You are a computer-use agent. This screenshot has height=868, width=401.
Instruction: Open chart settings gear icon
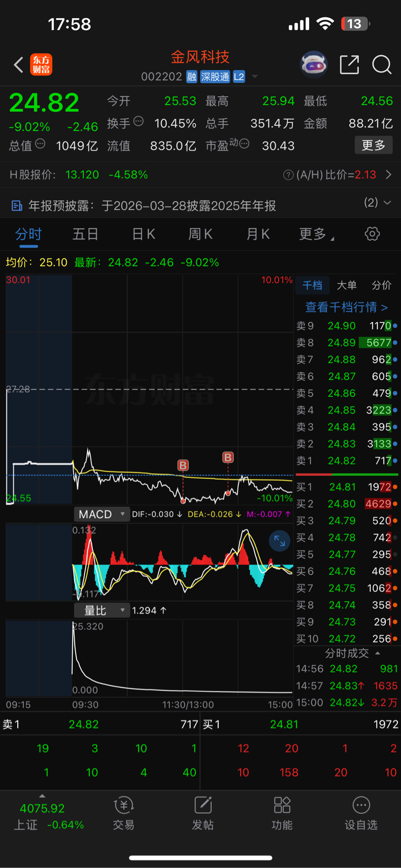coord(372,234)
